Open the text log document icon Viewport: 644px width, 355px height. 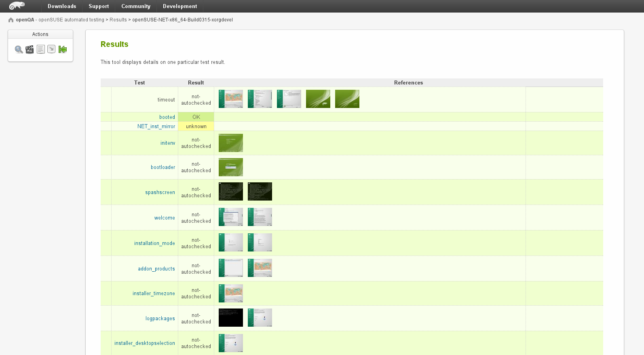tap(40, 49)
